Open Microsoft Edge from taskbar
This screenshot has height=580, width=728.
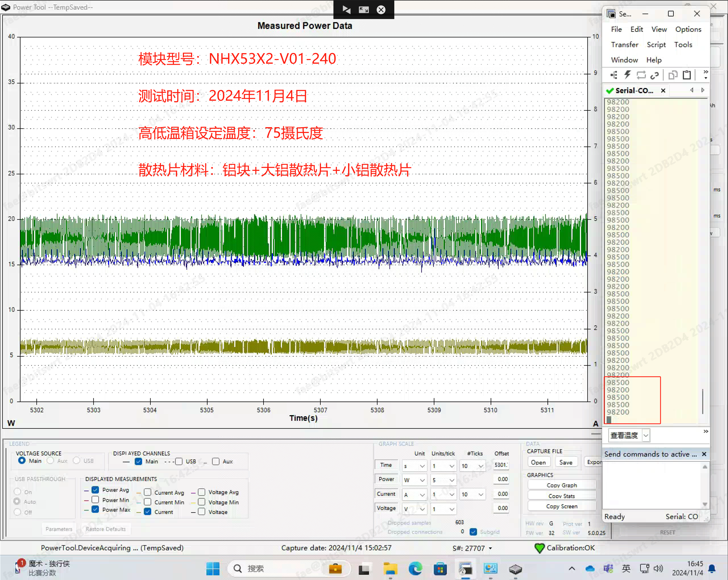point(415,569)
